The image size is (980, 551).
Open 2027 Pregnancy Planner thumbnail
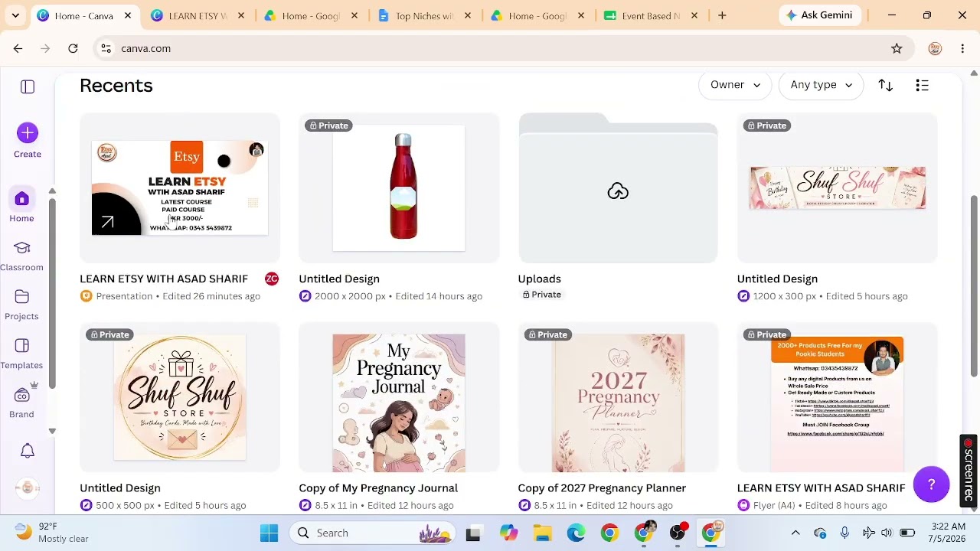(618, 397)
